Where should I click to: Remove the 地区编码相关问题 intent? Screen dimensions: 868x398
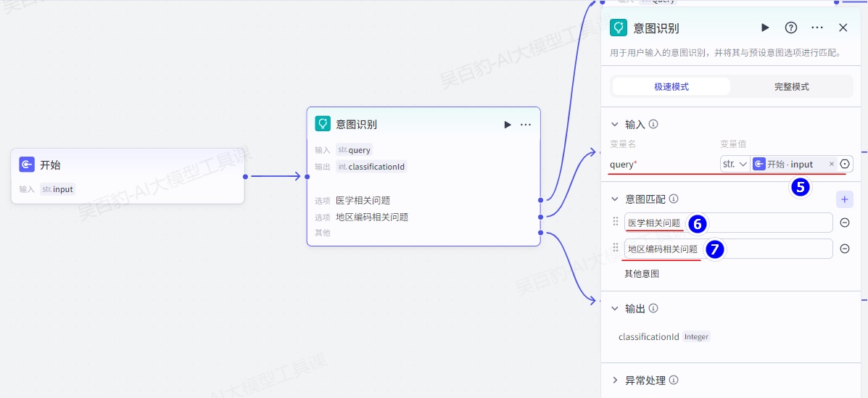[845, 249]
